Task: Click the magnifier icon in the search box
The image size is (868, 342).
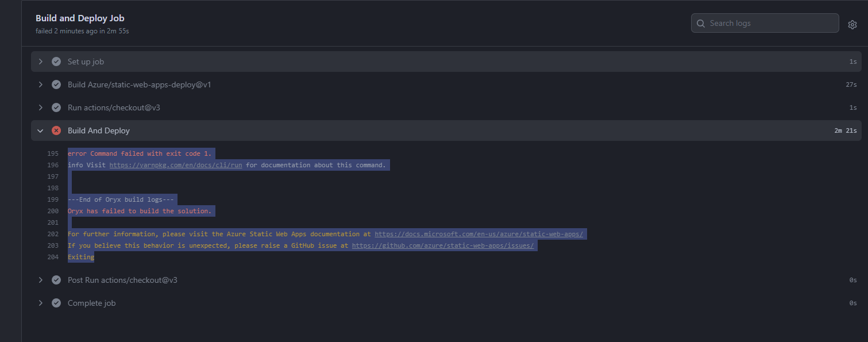Action: [x=700, y=23]
